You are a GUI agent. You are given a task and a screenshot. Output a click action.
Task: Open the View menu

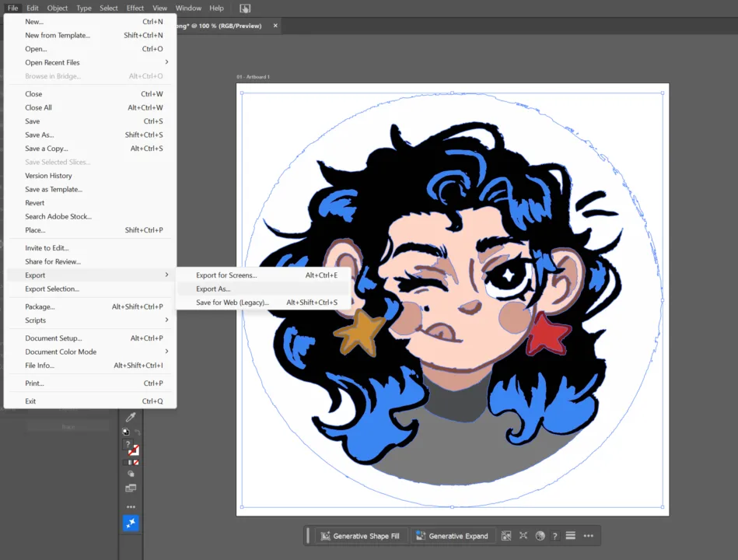tap(159, 8)
